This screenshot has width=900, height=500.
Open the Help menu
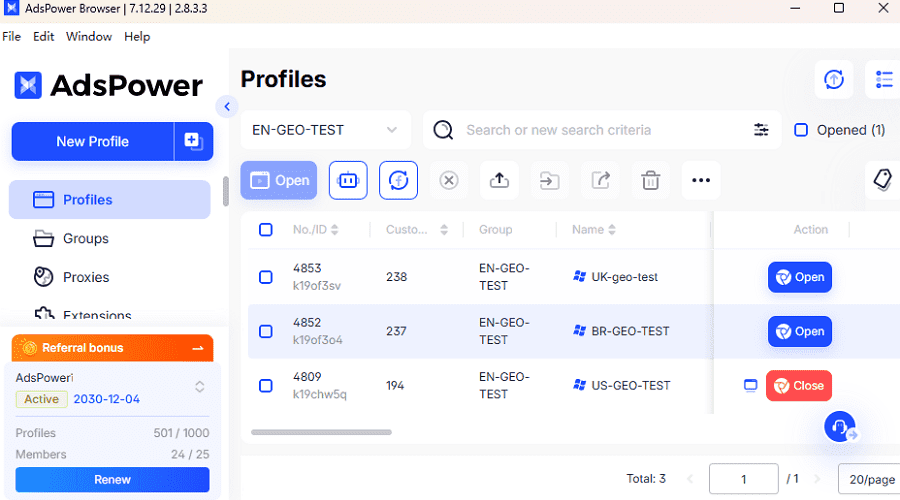coord(137,37)
